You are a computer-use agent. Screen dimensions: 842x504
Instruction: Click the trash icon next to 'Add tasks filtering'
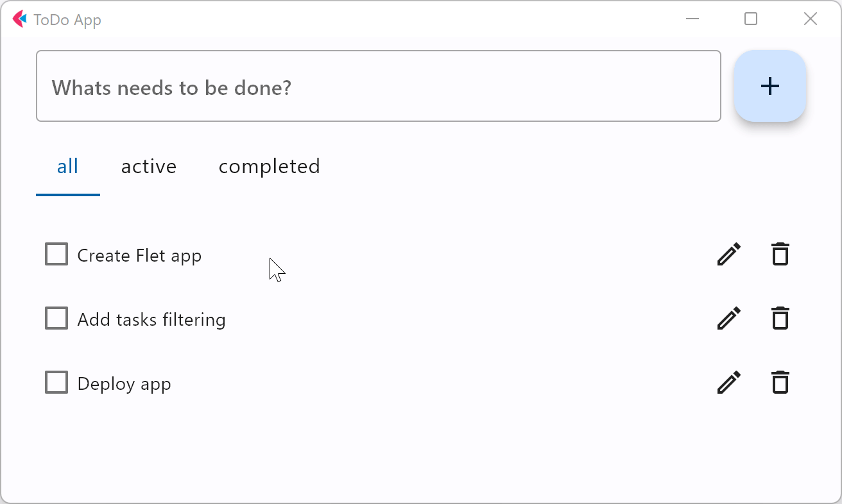click(780, 318)
